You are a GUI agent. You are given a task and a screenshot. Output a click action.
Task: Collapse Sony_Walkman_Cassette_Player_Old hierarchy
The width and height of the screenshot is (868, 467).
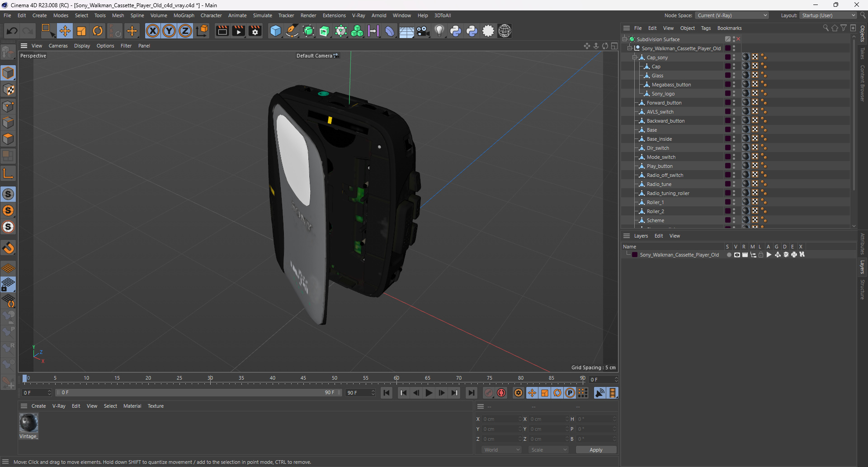coord(630,48)
